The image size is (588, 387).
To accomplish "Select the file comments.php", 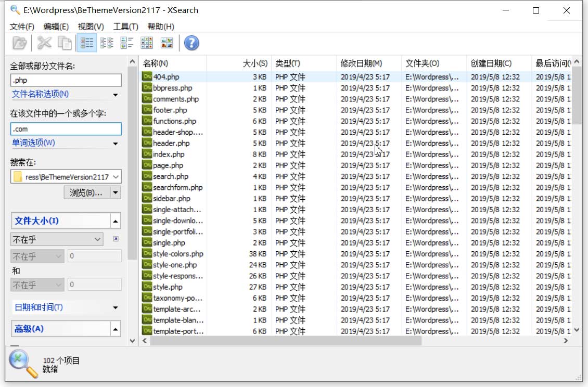I will tap(175, 99).
